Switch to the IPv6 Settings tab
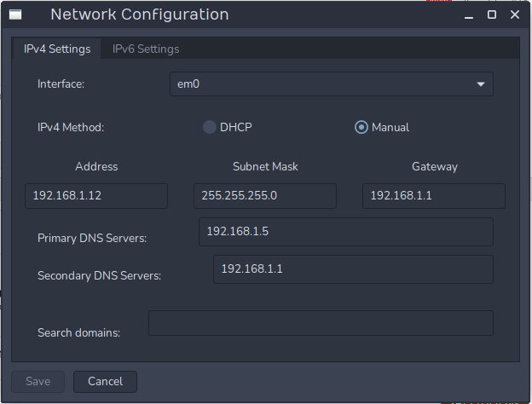This screenshot has height=404, width=532. [x=146, y=49]
